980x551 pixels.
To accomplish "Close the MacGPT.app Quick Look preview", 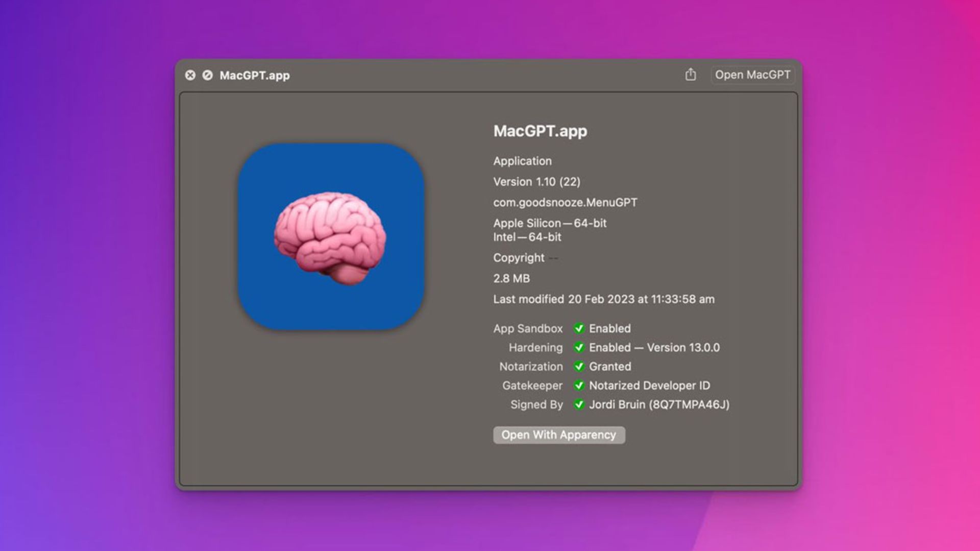I will 190,75.
